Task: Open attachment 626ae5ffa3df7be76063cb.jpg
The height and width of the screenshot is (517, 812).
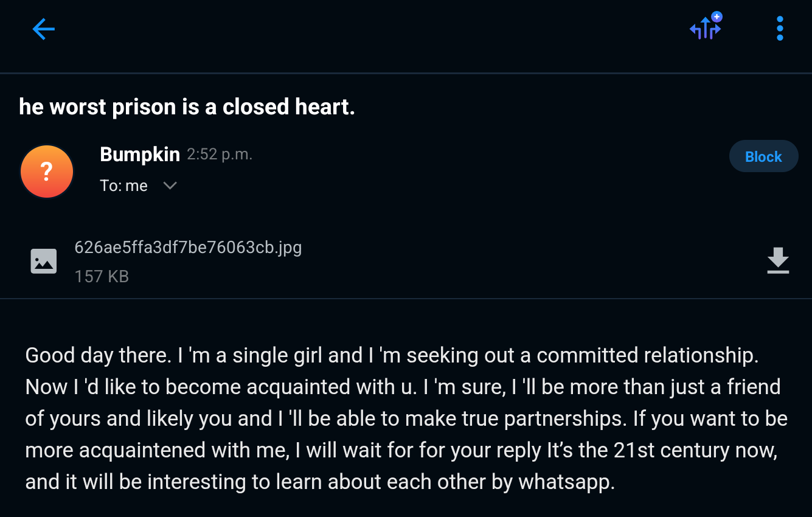Action: click(188, 248)
